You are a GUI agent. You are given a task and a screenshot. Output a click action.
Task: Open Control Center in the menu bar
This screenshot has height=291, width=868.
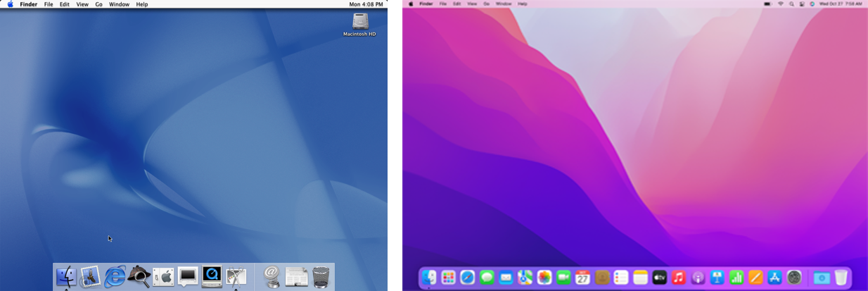(x=802, y=4)
